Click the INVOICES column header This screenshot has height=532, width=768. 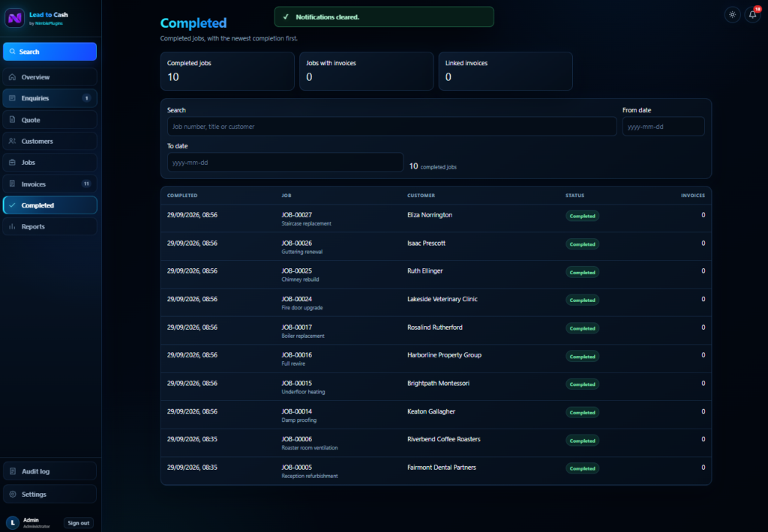point(692,196)
